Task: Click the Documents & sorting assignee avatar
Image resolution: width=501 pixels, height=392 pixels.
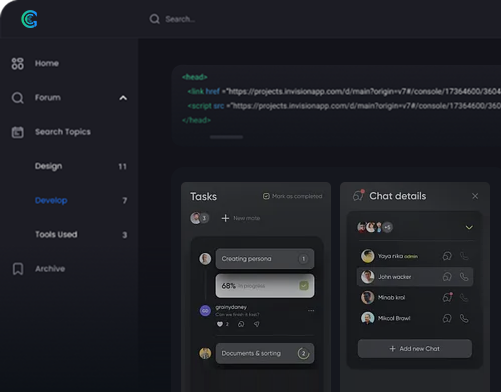Action: (x=205, y=353)
